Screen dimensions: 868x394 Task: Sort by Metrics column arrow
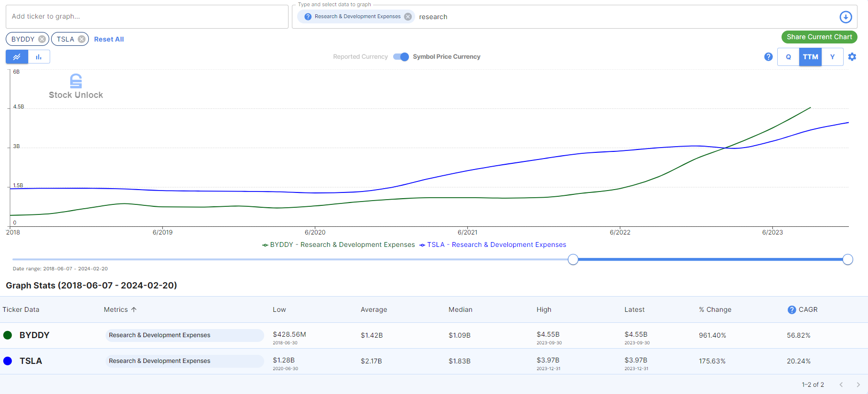click(134, 309)
